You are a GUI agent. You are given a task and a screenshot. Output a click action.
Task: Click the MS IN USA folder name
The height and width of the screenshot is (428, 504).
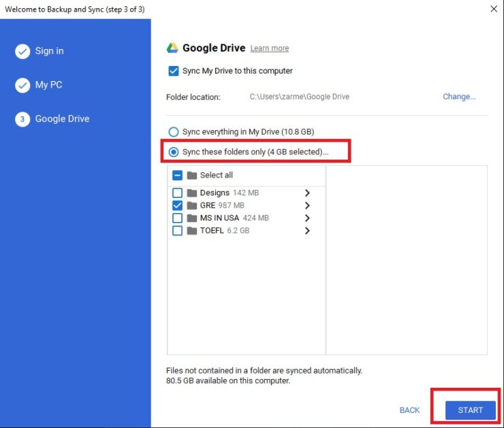click(219, 218)
